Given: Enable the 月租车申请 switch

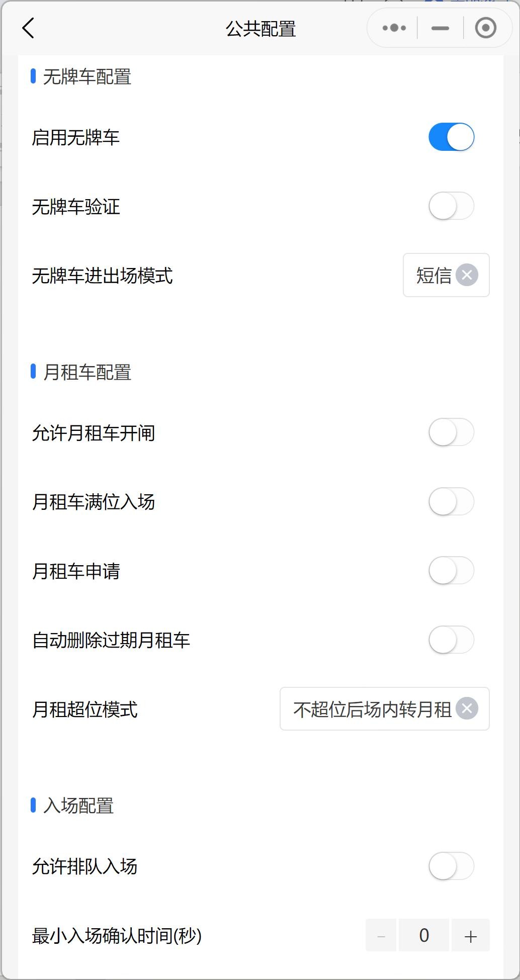Looking at the screenshot, I should tap(451, 570).
